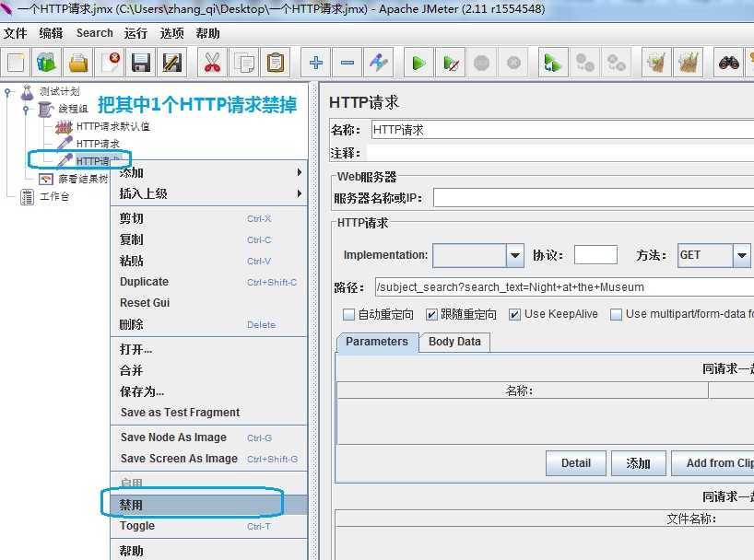The height and width of the screenshot is (560, 754).
Task: Choose Save Screen As Image
Action: pyautogui.click(x=208, y=459)
